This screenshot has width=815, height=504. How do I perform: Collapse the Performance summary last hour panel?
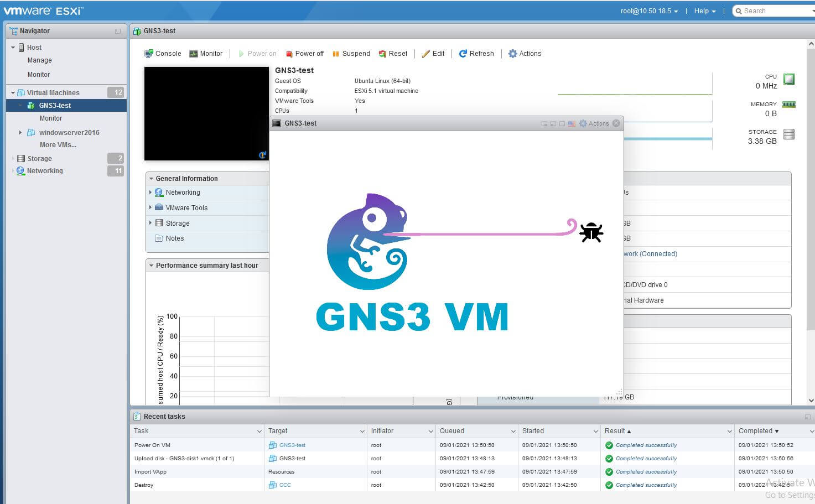coord(150,265)
